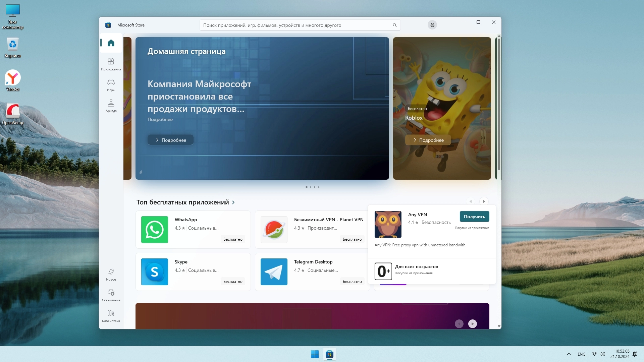Click 'Получить' for Any VPN
The image size is (644, 362).
point(474,217)
